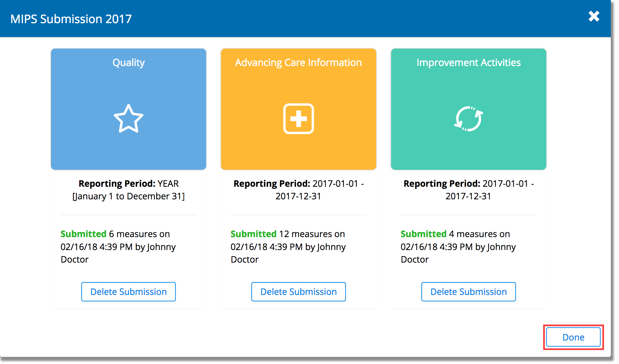Delete the Advancing Care Information submission
This screenshot has width=619, height=364.
298,292
